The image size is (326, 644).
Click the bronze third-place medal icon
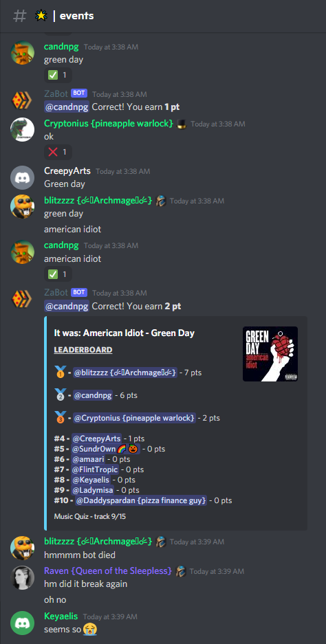coord(60,418)
